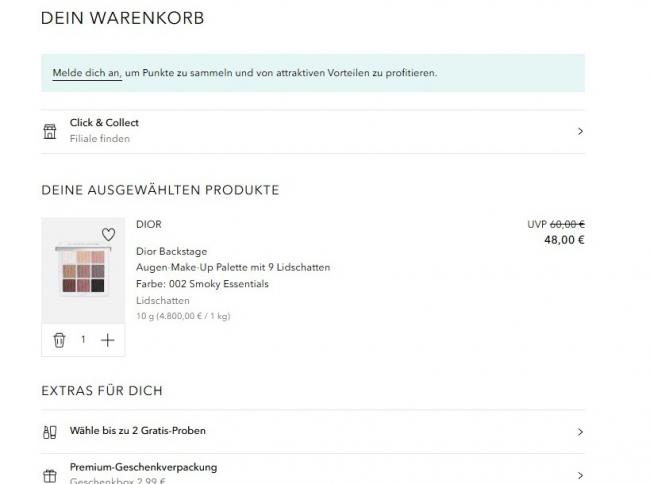This screenshot has height=484, width=650.
Task: Remove product using the trash can icon
Action: pyautogui.click(x=59, y=340)
